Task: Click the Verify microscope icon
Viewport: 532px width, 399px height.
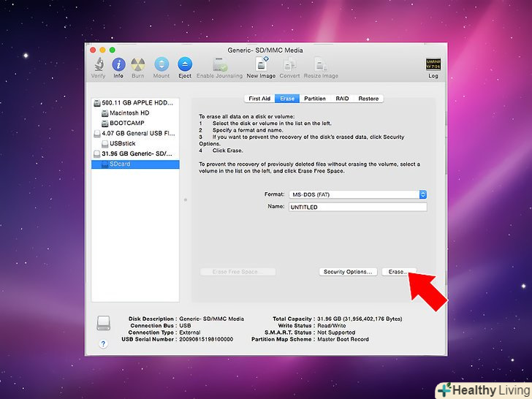Action: tap(99, 64)
